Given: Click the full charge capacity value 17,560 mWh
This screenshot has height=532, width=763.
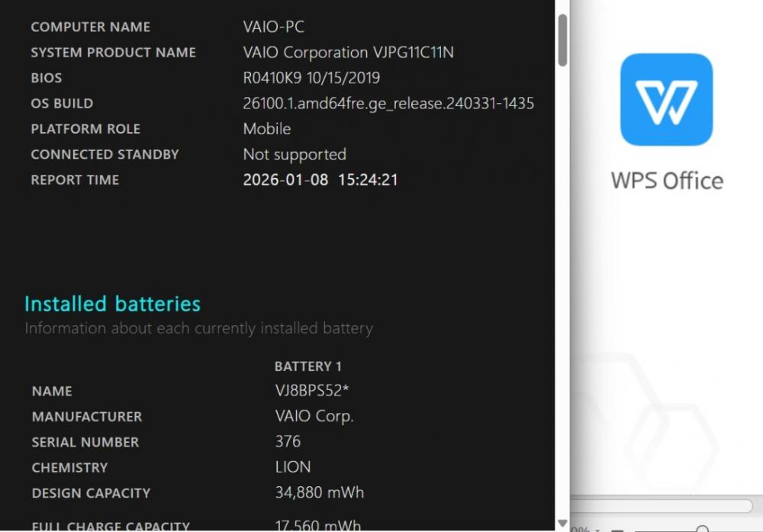Looking at the screenshot, I should pyautogui.click(x=317, y=526).
